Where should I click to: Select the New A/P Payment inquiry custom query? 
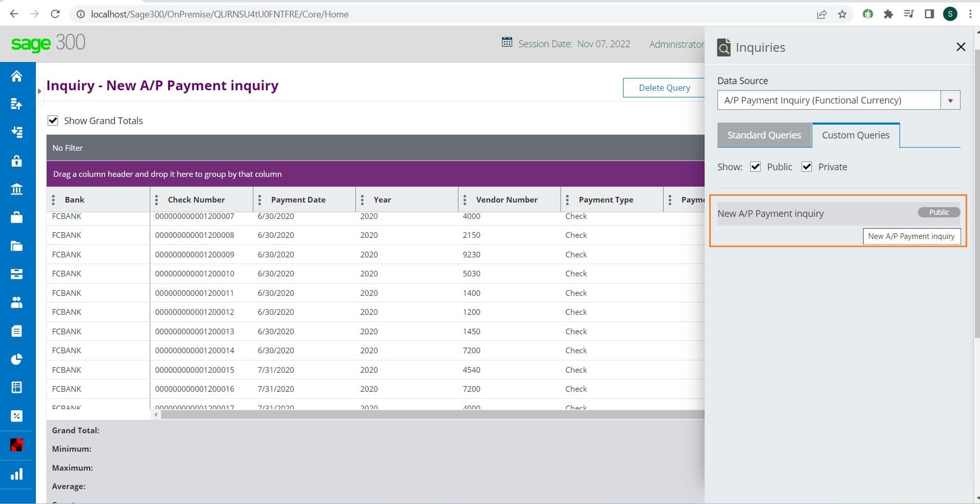pyautogui.click(x=838, y=213)
